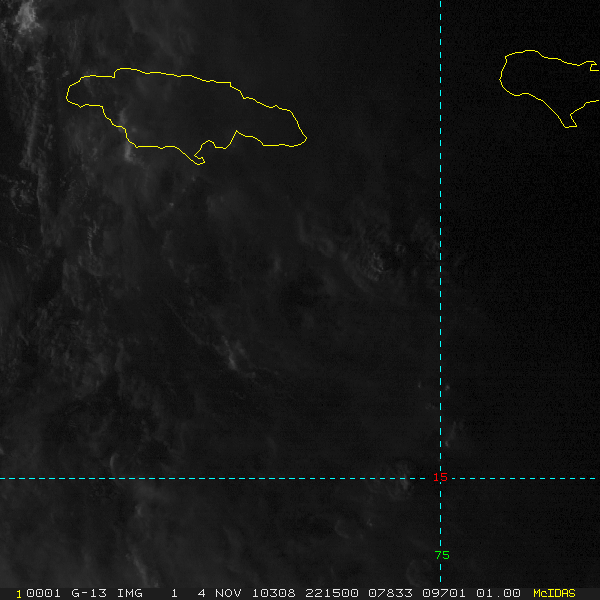The image size is (600, 600).
Task: Click the yellow McIDAS label
Action: click(554, 593)
